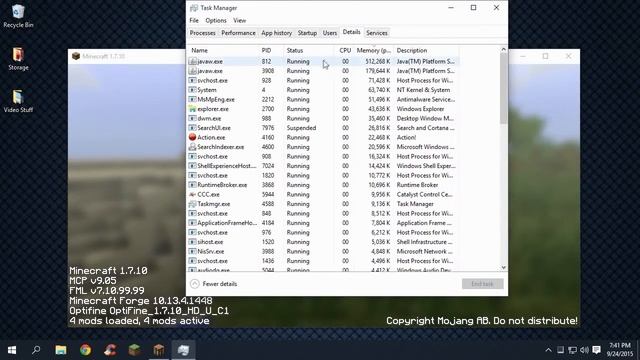Click the Task Manager title bar icon

tap(194, 8)
